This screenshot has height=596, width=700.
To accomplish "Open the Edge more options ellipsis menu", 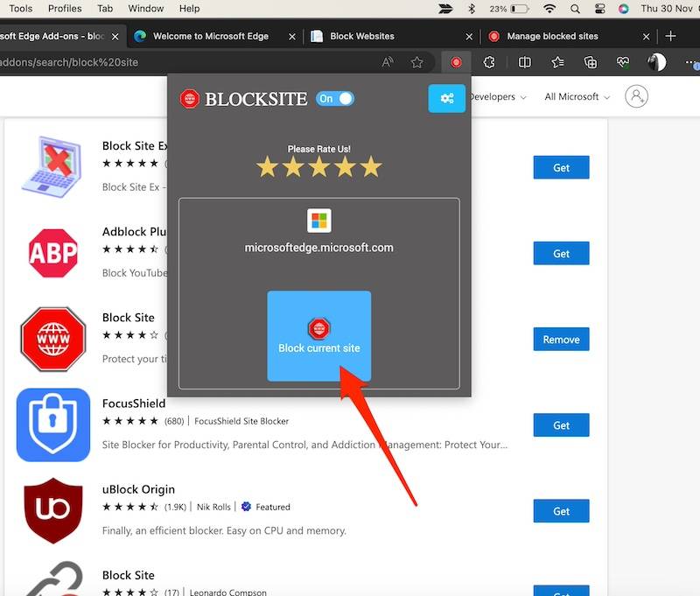I will (x=689, y=62).
